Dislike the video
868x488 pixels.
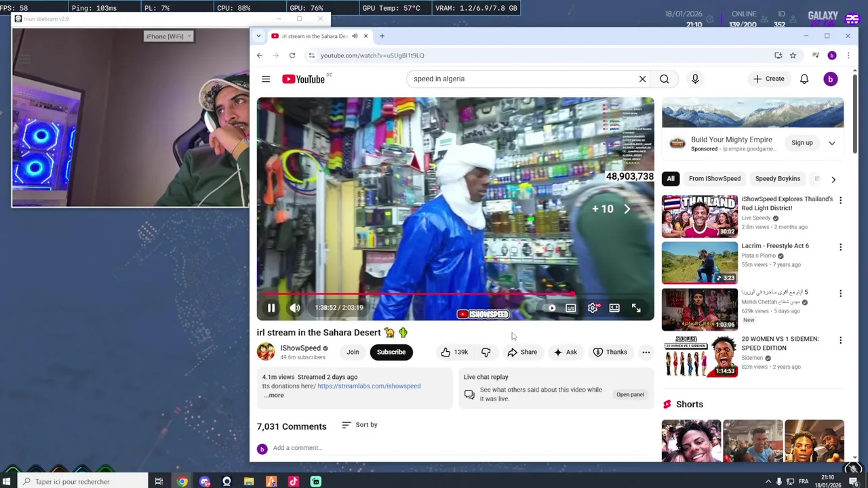[x=486, y=352]
